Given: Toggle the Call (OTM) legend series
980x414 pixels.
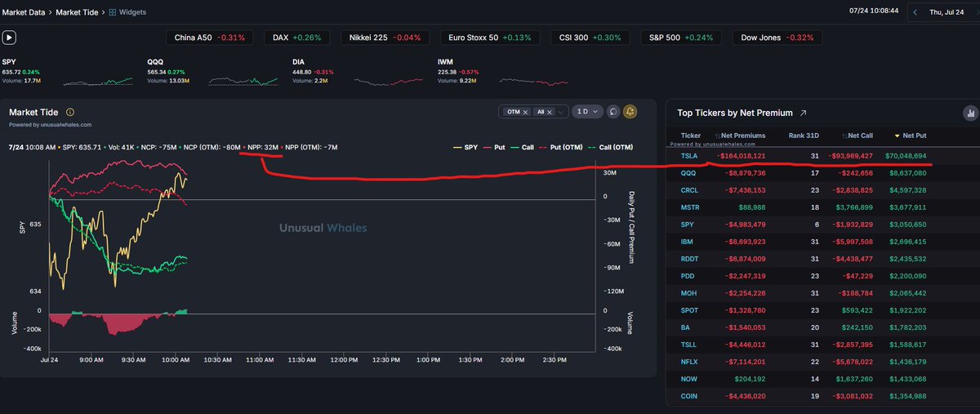Looking at the screenshot, I should 609,147.
